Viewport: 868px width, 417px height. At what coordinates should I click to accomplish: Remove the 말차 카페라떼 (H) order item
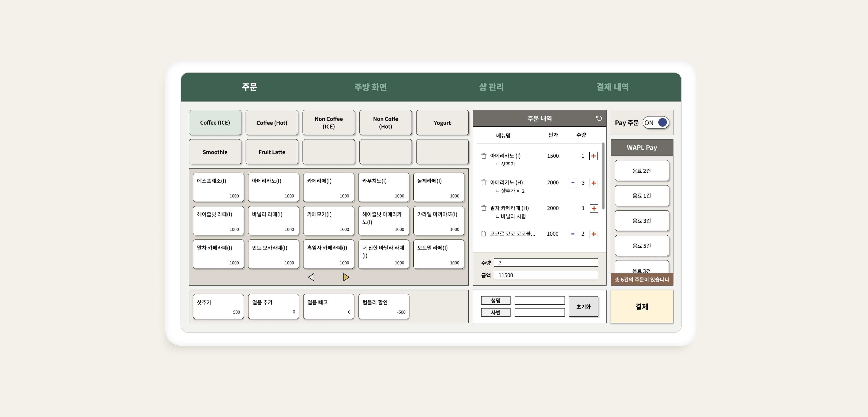click(483, 208)
